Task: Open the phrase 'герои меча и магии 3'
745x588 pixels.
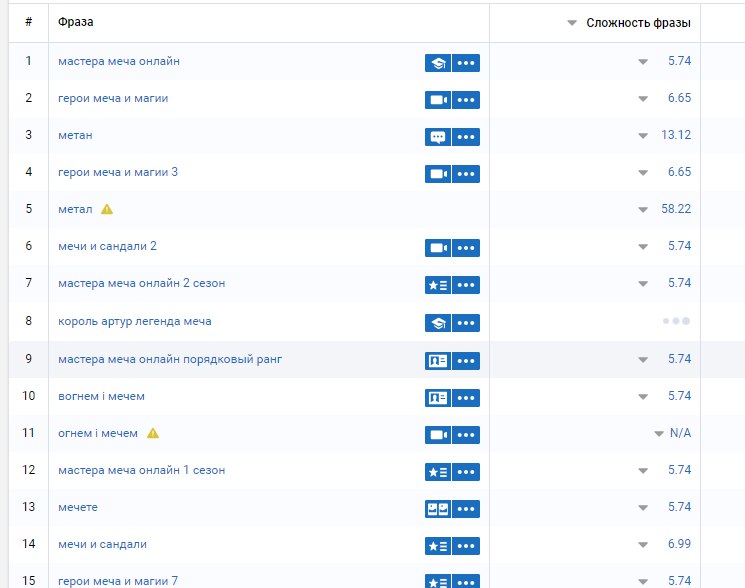Action: [x=118, y=172]
